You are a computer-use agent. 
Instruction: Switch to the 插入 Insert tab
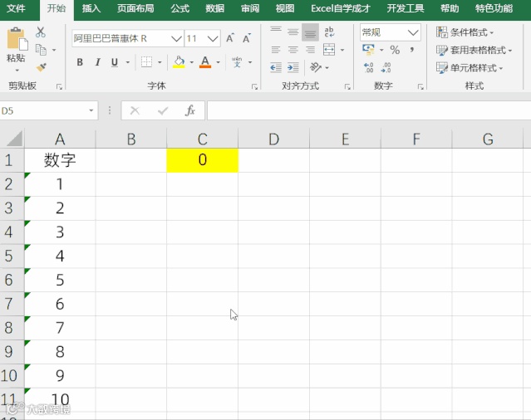pos(91,8)
